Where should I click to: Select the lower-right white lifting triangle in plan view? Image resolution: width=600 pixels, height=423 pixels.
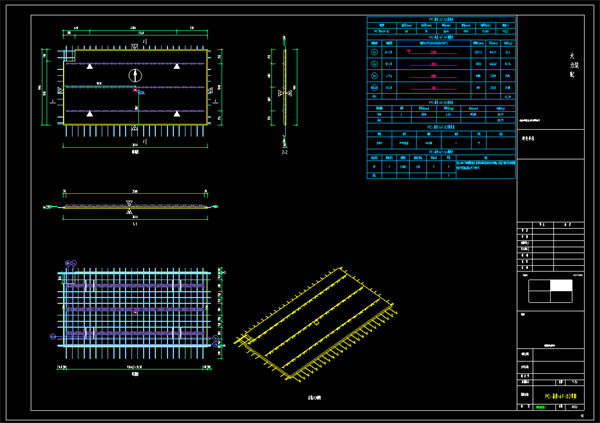click(x=177, y=114)
